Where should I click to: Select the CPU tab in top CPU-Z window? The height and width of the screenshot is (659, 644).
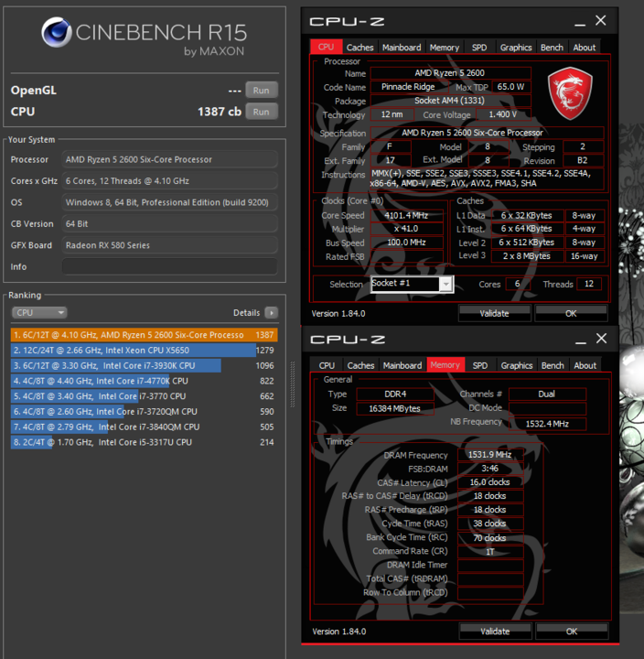(326, 47)
